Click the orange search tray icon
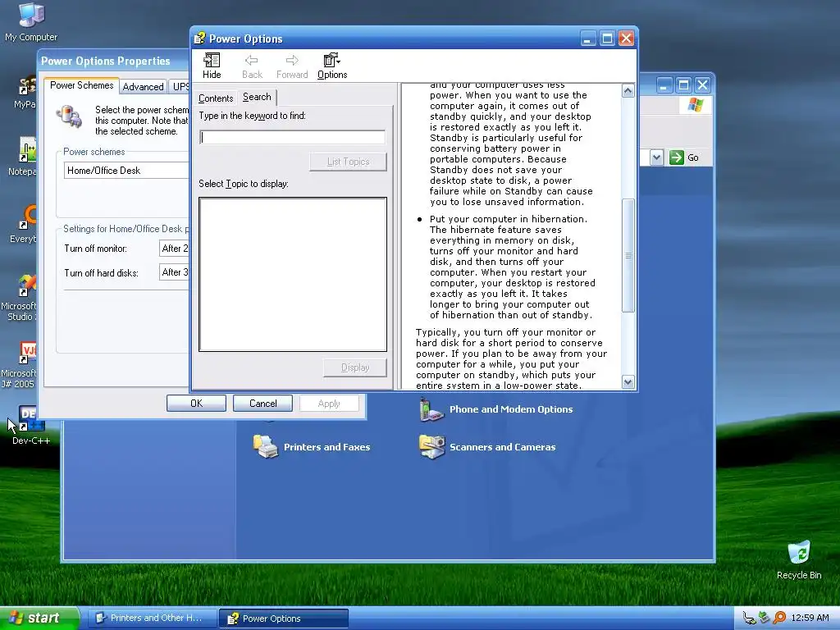The width and height of the screenshot is (840, 630). [x=779, y=619]
